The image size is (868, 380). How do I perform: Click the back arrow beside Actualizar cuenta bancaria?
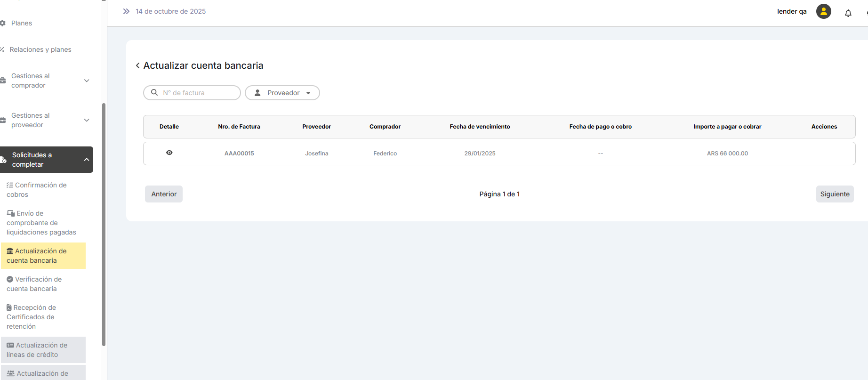138,65
